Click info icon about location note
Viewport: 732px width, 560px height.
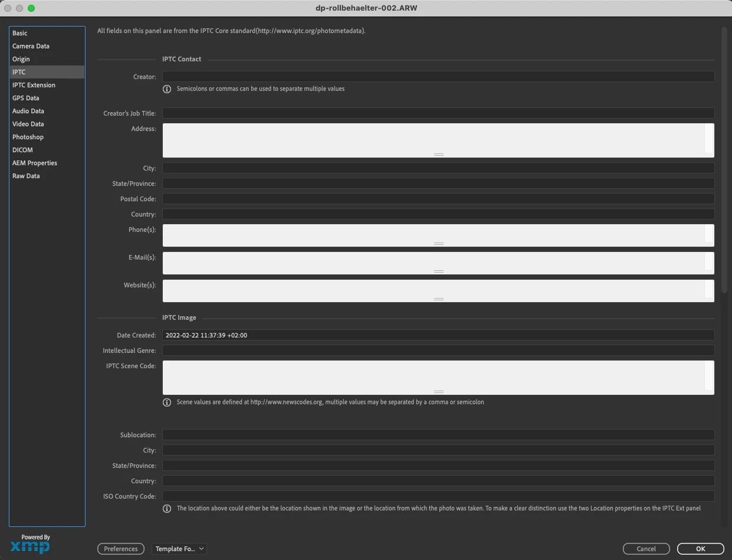click(167, 509)
